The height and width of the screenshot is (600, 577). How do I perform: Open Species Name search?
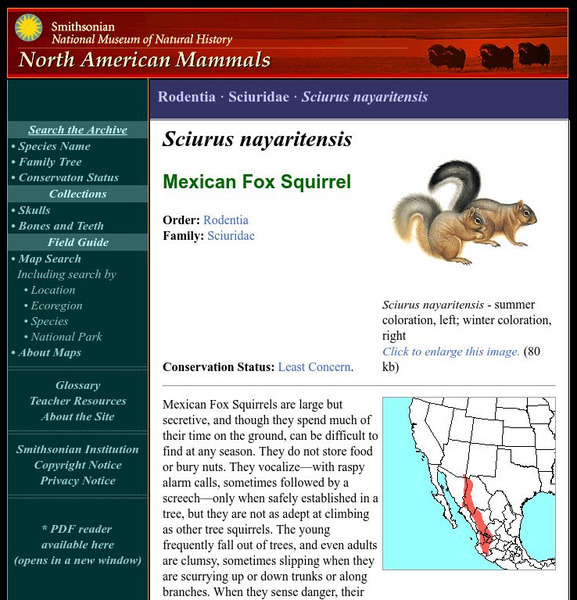point(54,146)
